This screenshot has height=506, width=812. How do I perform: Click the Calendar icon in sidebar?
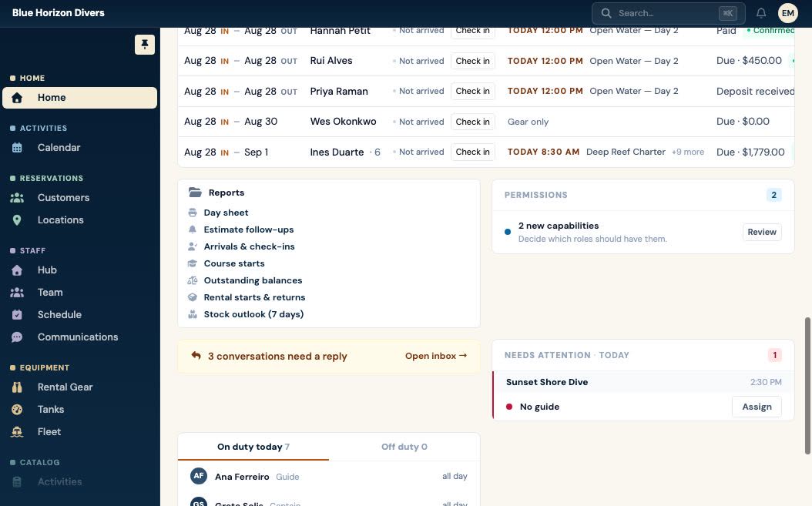[x=17, y=148]
